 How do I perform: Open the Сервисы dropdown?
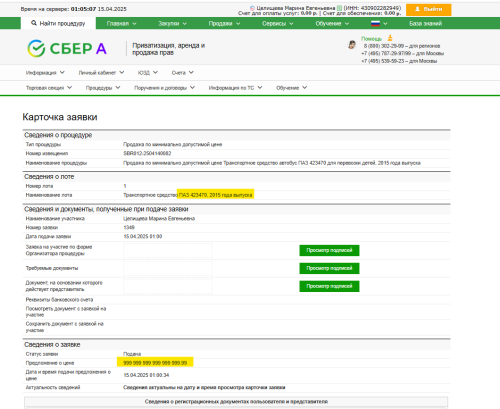pos(278,24)
